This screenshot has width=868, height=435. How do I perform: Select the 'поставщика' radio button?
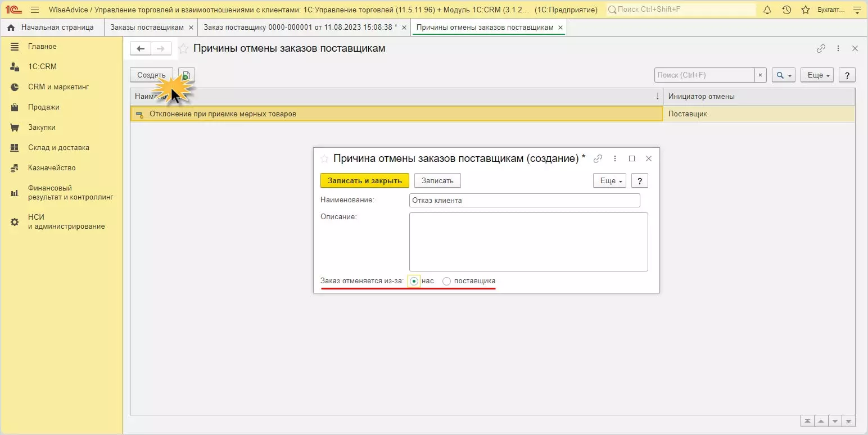click(446, 282)
